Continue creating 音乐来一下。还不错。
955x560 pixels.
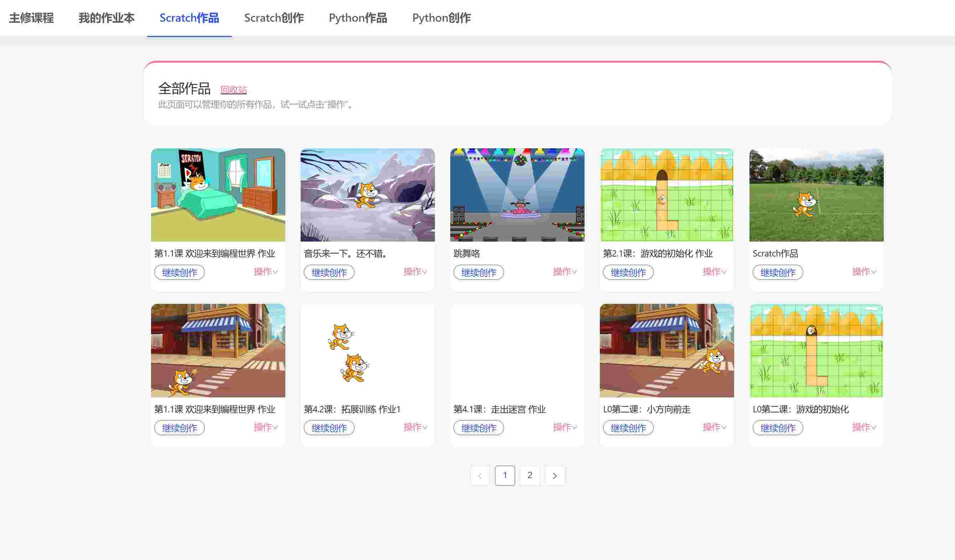coord(328,272)
